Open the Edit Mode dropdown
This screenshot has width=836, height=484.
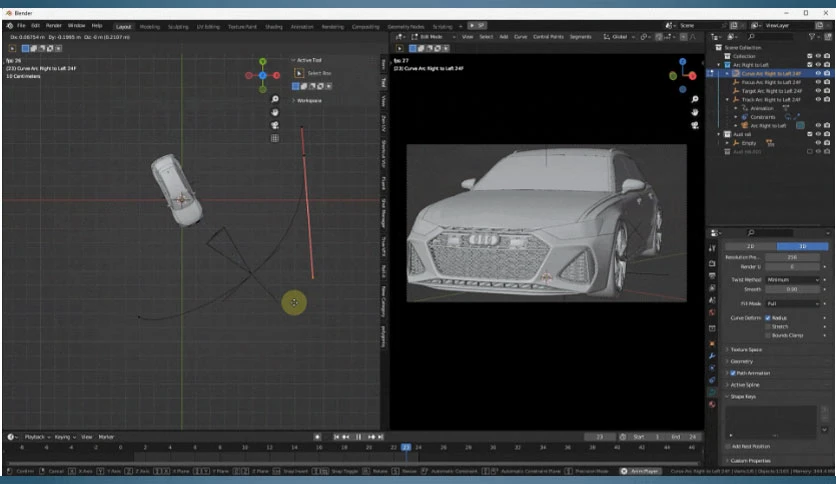433,37
